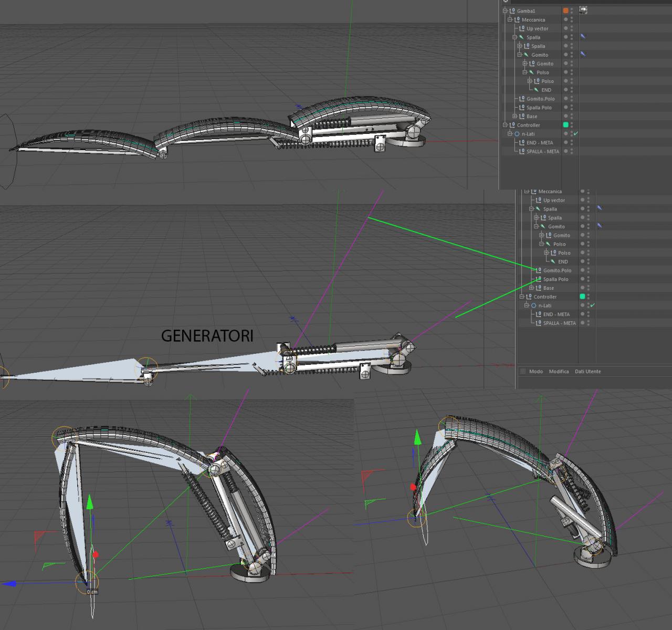
Task: Disable the n-Lati checkmark in lower object manager
Action: click(593, 306)
